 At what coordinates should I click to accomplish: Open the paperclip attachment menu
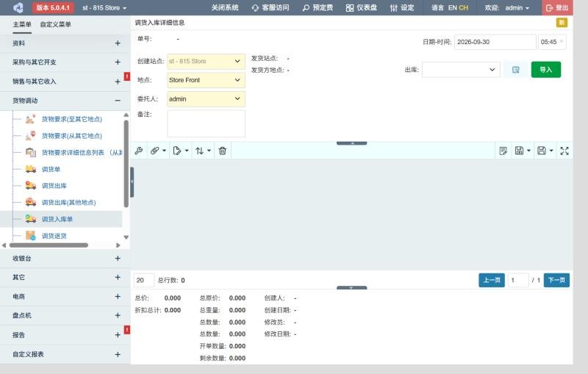[x=158, y=151]
